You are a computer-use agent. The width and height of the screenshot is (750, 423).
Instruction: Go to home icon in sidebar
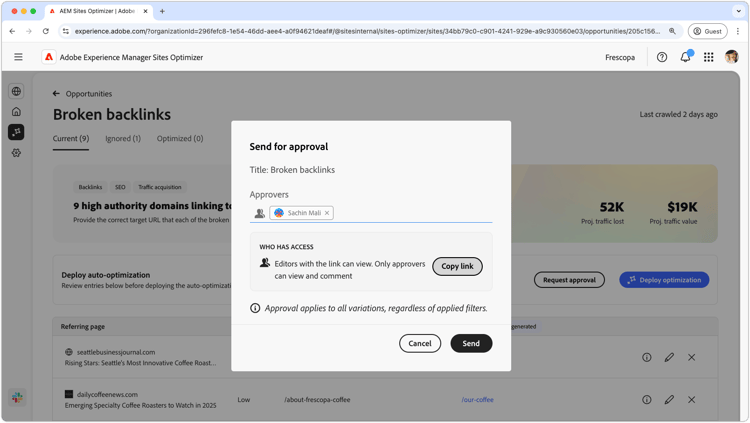click(x=16, y=111)
